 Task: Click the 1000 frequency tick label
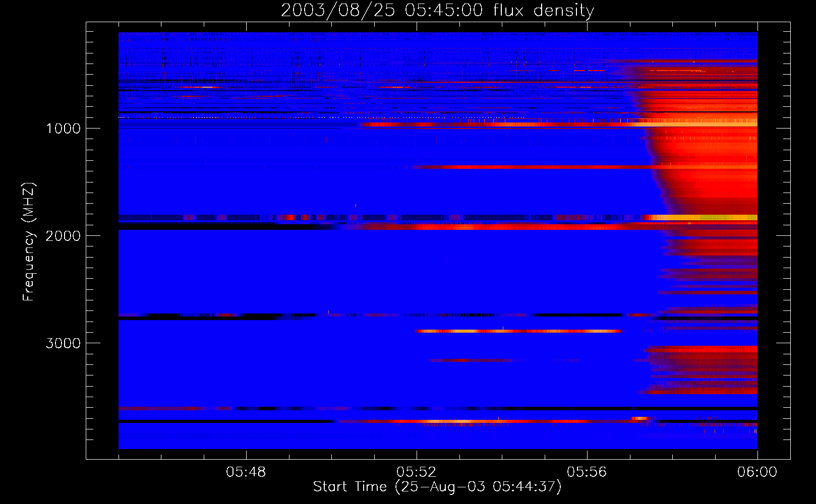pos(63,129)
